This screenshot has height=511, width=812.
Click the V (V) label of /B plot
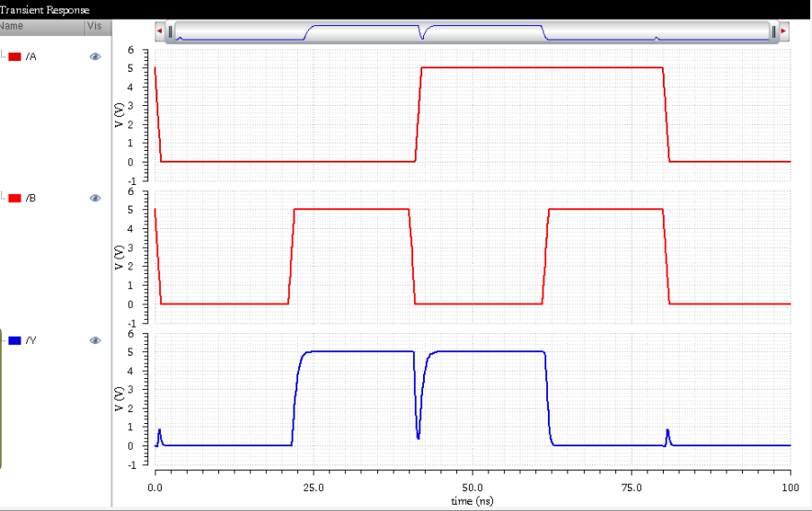[119, 258]
